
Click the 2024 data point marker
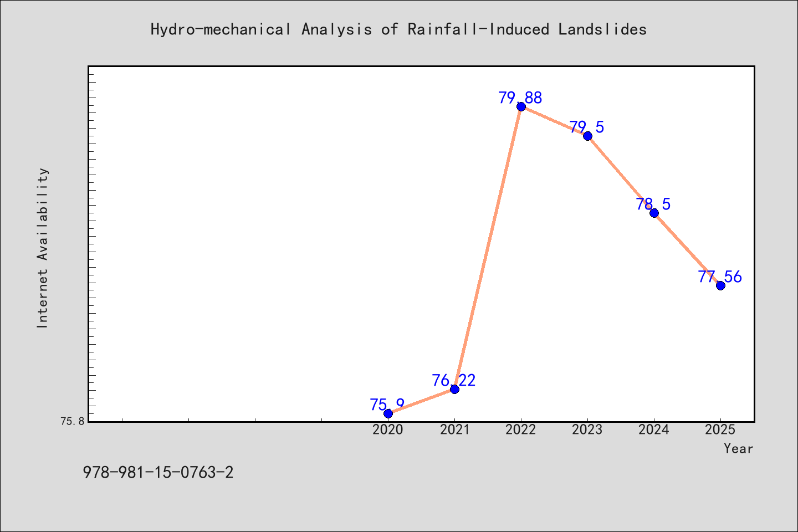click(x=654, y=213)
